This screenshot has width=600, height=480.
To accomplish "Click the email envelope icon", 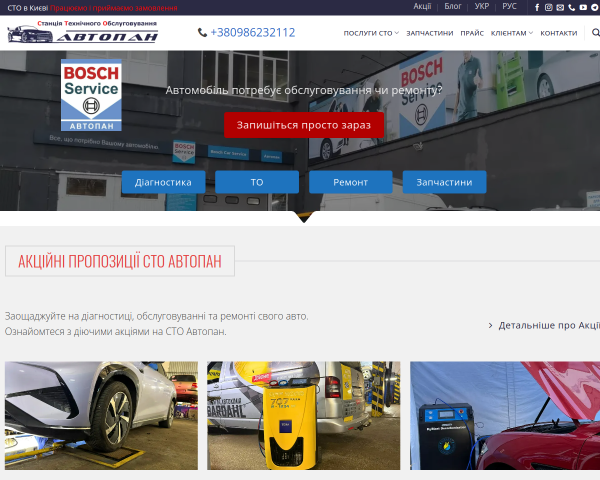I will pos(560,7).
